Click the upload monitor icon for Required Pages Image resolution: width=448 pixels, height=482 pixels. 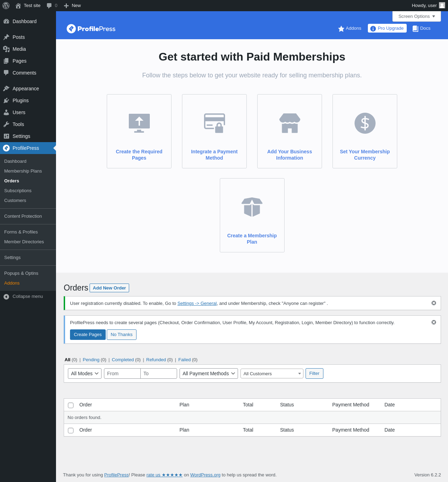(x=139, y=123)
